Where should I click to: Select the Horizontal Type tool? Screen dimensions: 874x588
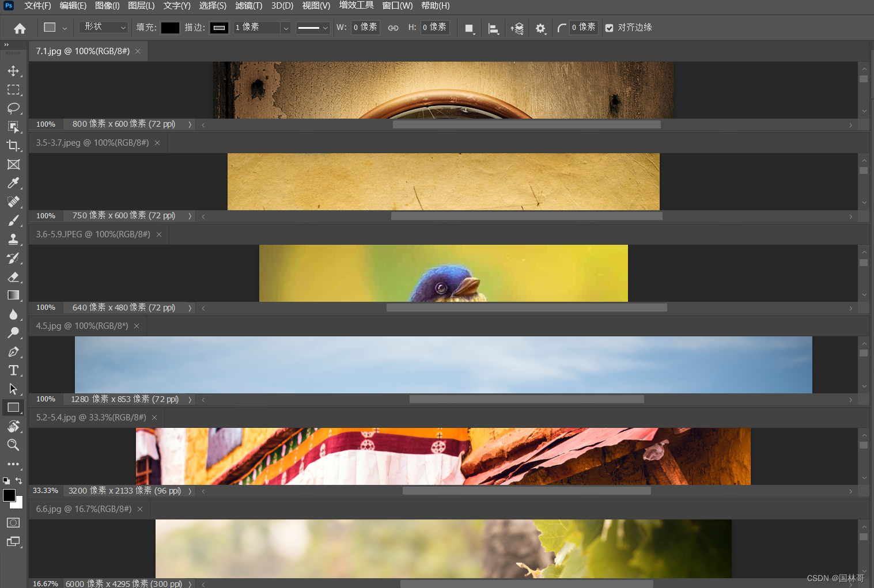13,370
